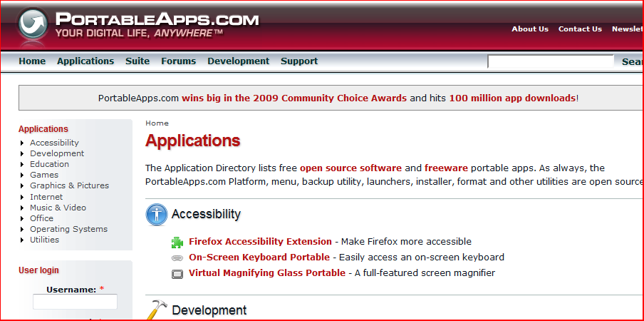Open the Forums navigation menu item
Image resolution: width=644 pixels, height=321 pixels.
point(178,61)
